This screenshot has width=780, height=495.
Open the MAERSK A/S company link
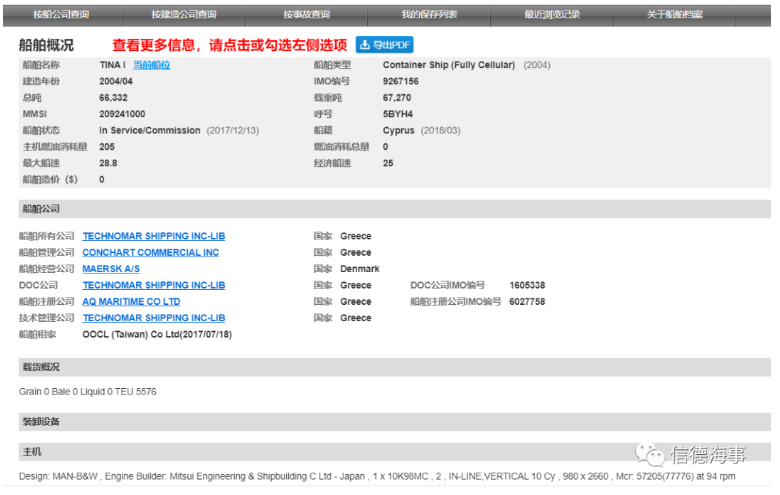tap(111, 269)
